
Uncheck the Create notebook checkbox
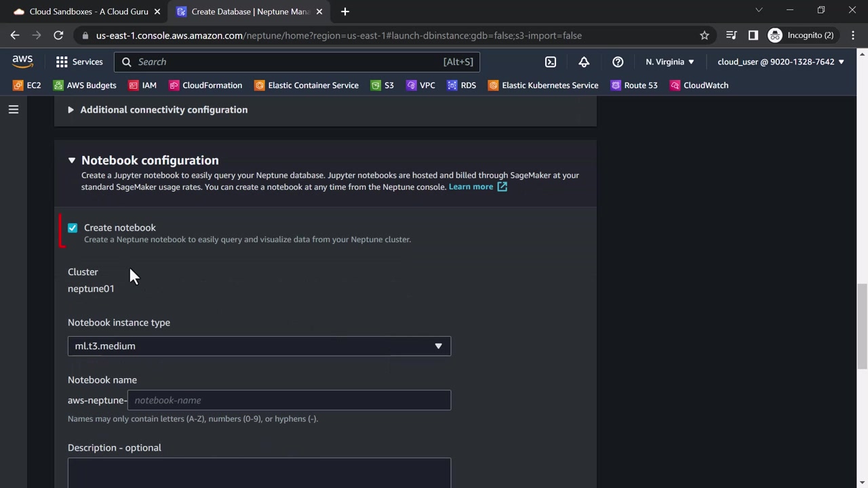click(x=73, y=228)
